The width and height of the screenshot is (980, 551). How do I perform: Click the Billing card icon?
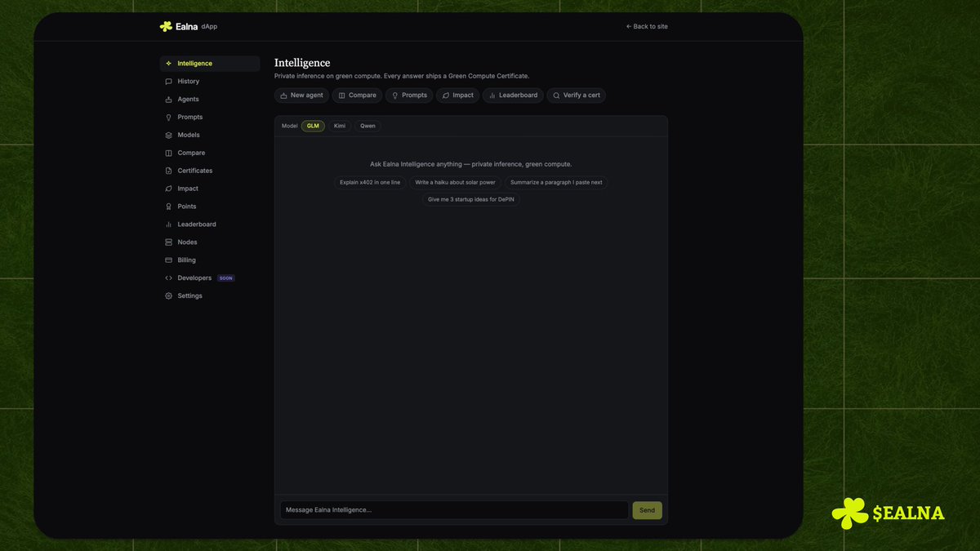click(x=168, y=260)
